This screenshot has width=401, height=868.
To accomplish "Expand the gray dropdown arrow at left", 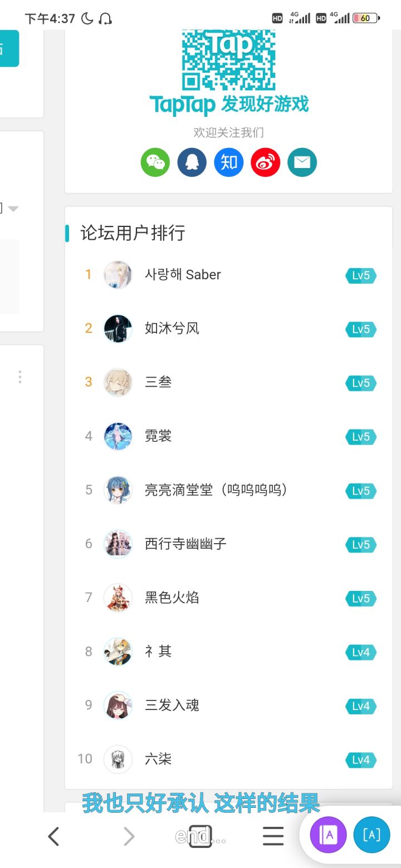I will pyautogui.click(x=13, y=209).
